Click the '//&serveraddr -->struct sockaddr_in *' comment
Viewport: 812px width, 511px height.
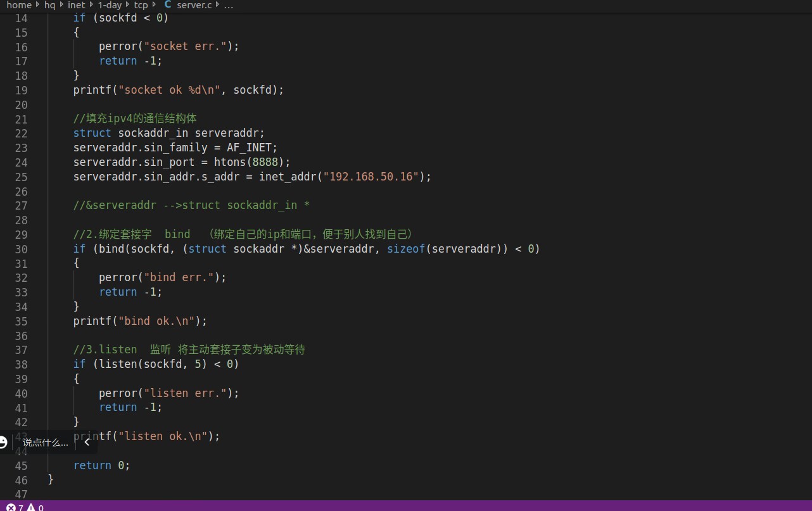click(191, 205)
